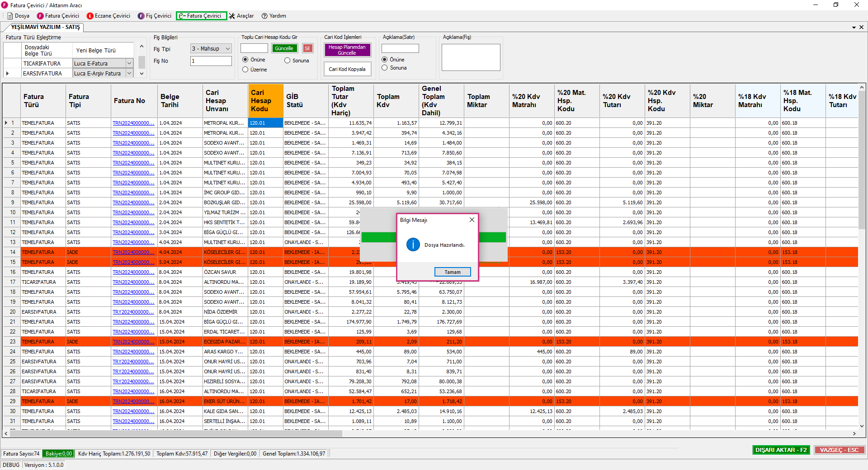The image size is (868, 470).
Task: Expand the EARSIVFATURA Luca E-Arşiv Fatura dropdown
Action: pos(129,73)
